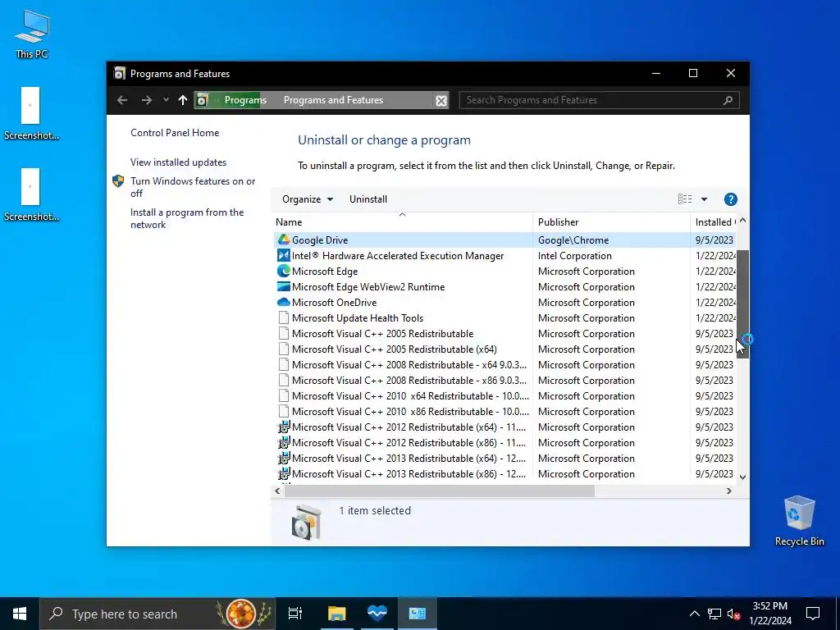
Task: Click the Control Panel taskbar button
Action: (418, 614)
